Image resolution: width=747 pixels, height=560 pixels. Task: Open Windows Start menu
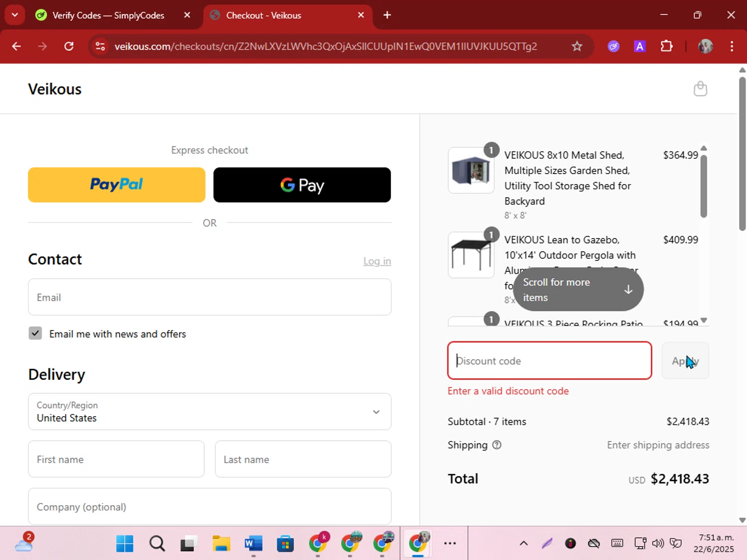124,544
